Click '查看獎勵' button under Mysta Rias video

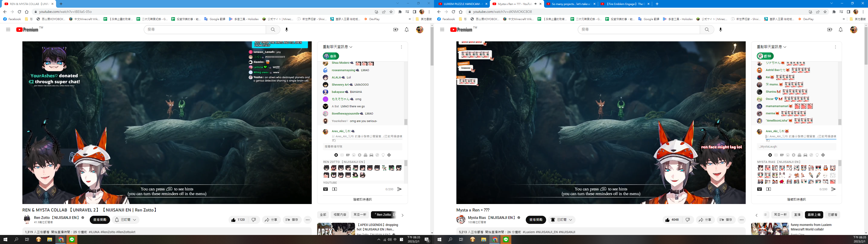pyautogui.click(x=536, y=220)
